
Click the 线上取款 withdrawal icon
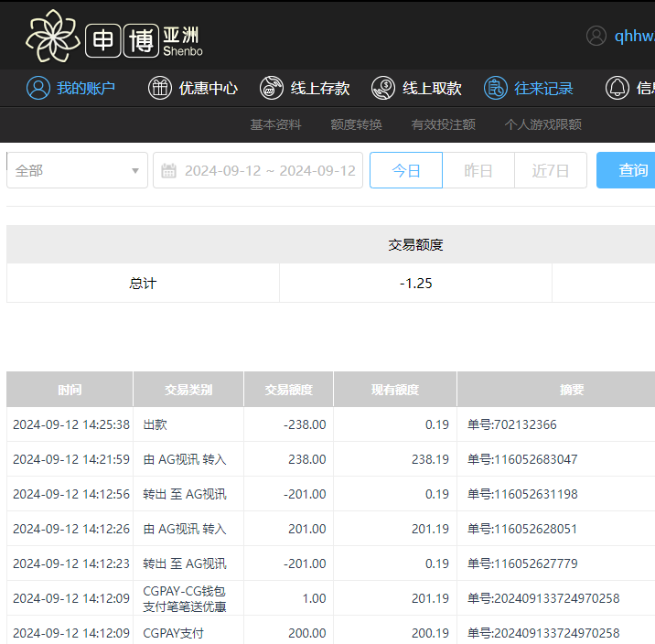pyautogui.click(x=383, y=88)
